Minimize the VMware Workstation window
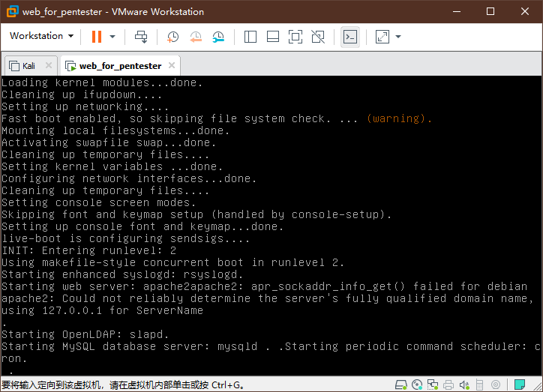Image resolution: width=543 pixels, height=392 pixels. tap(457, 11)
